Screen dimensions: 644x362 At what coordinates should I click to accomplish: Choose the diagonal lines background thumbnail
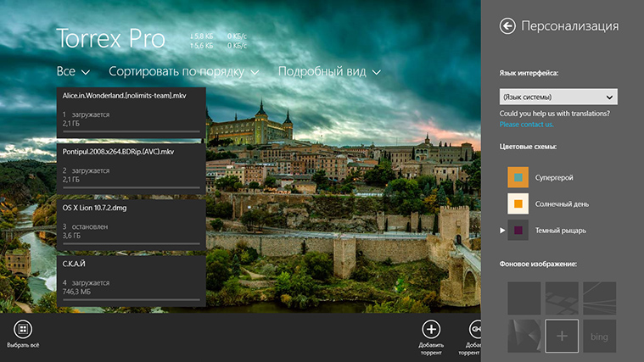(x=600, y=298)
